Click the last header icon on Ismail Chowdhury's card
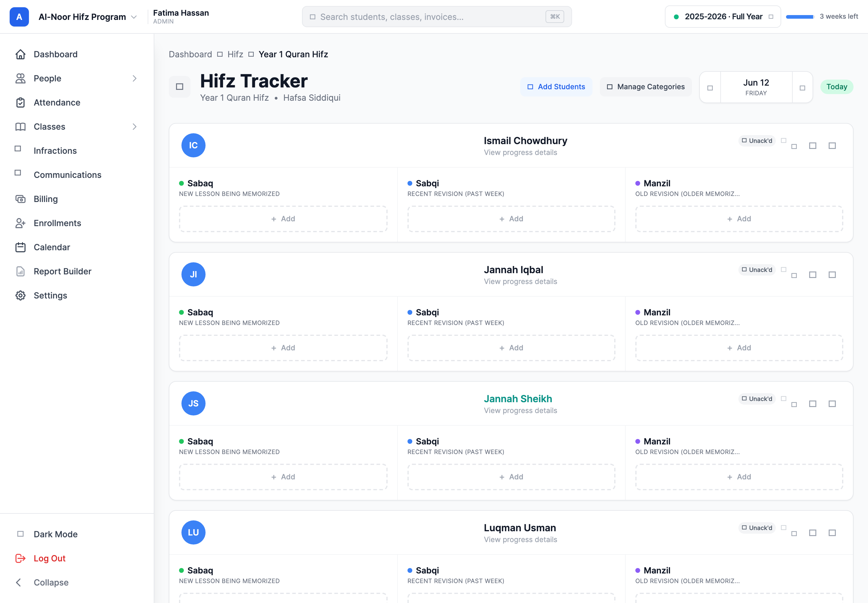 pyautogui.click(x=832, y=146)
